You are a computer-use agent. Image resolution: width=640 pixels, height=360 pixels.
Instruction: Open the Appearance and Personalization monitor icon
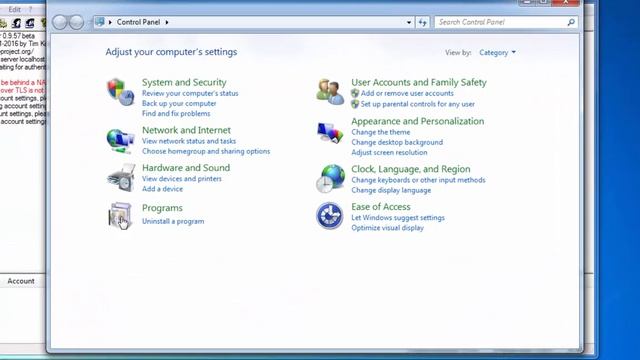330,133
